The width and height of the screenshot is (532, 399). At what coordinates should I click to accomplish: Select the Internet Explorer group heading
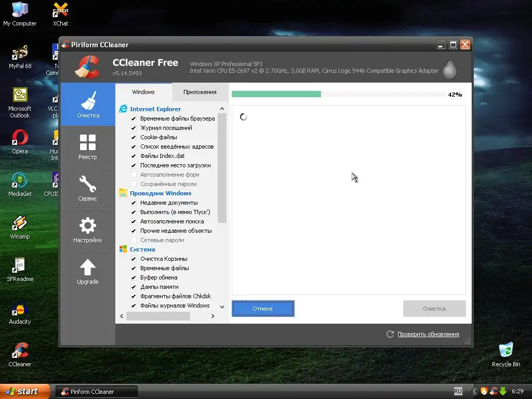(x=155, y=109)
